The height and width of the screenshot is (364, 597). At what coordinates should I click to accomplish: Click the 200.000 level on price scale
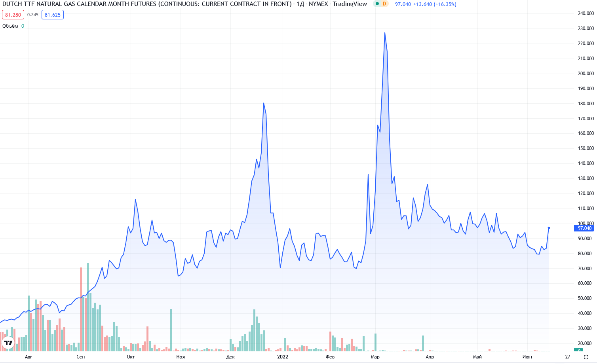[x=586, y=74]
